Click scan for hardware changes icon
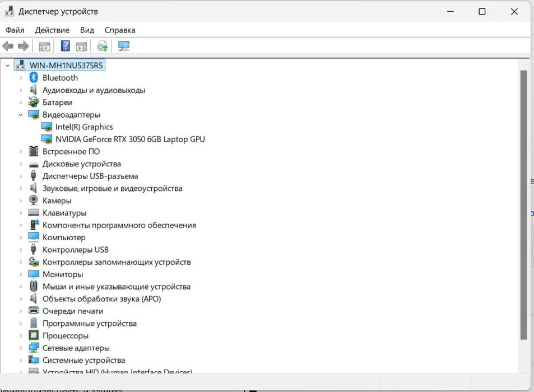The width and height of the screenshot is (534, 392). (x=124, y=46)
